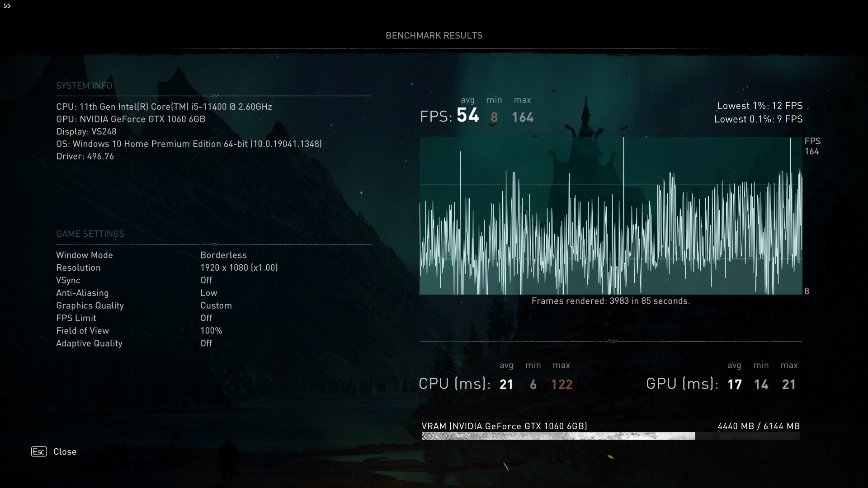
Task: Click the Close button label
Action: point(65,452)
